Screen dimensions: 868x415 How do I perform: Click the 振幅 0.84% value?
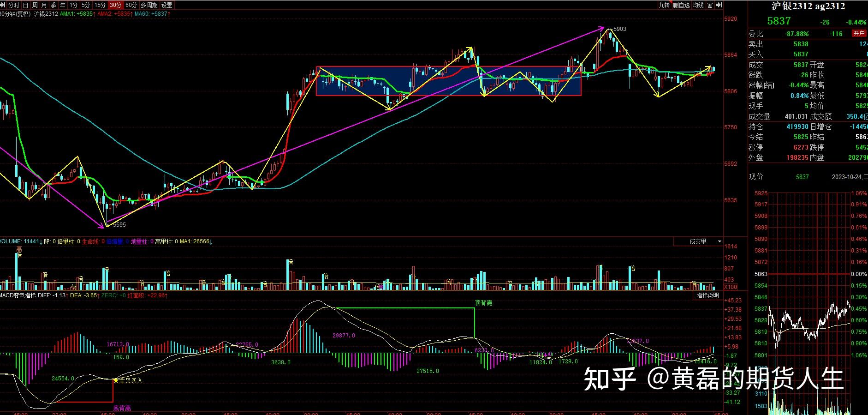[x=799, y=96]
